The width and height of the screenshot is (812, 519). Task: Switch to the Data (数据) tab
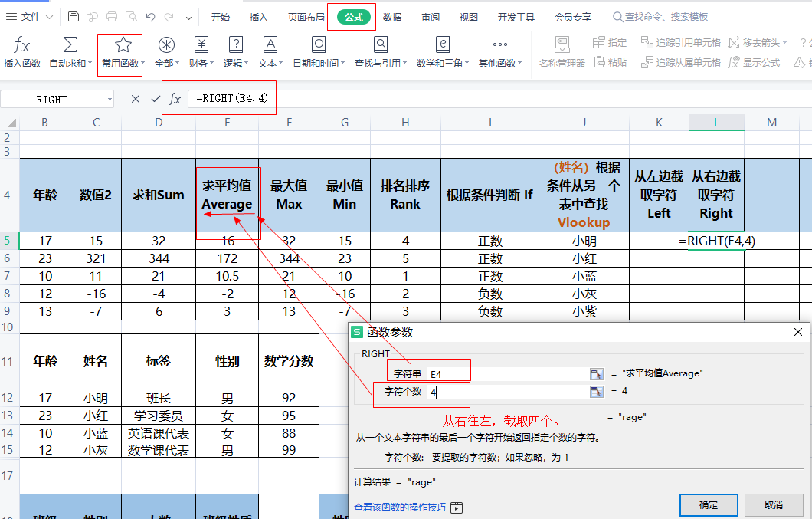pos(392,17)
